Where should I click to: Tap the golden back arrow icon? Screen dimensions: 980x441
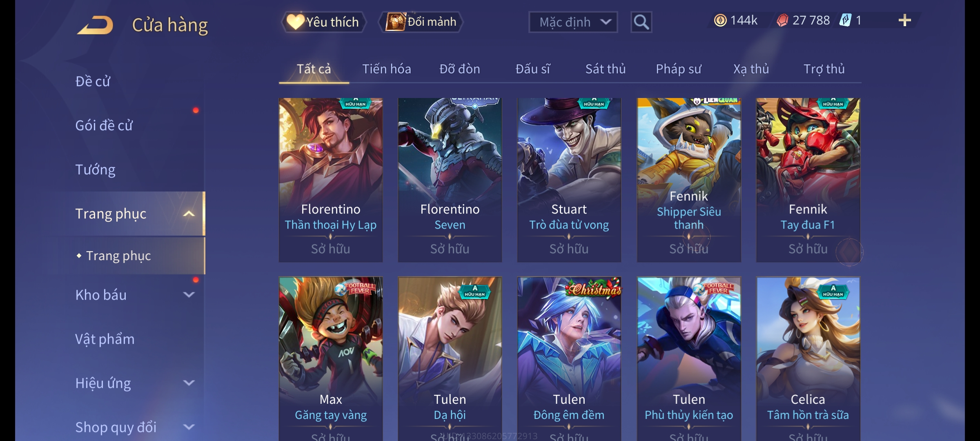pos(95,25)
